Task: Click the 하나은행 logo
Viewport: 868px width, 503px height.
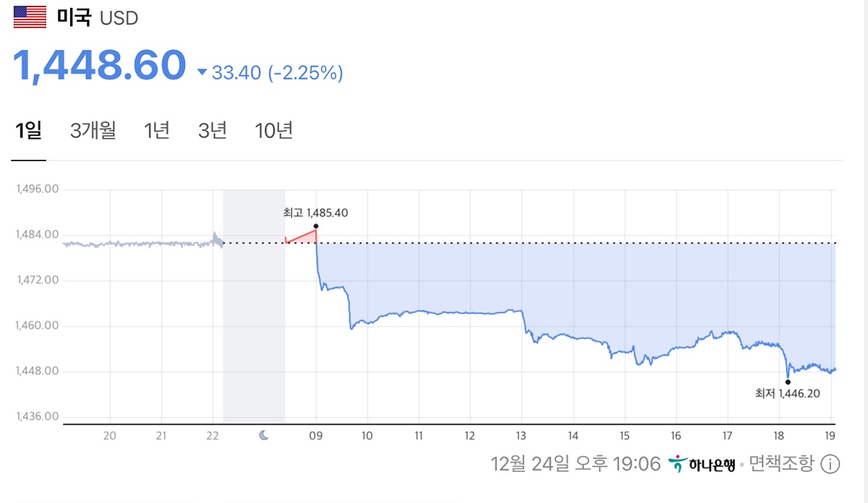Action: 702,463
